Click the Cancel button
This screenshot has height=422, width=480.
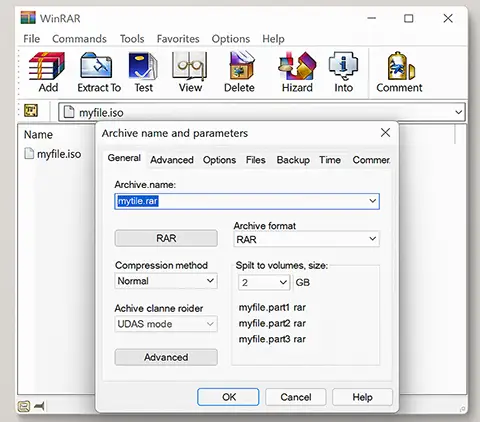(296, 397)
